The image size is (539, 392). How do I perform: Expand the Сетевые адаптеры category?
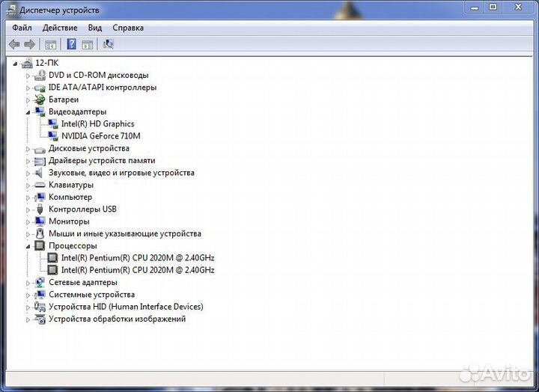28,283
